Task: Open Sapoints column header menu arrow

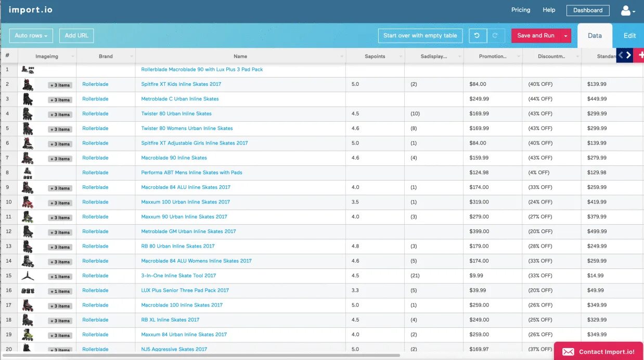Action: click(401, 57)
